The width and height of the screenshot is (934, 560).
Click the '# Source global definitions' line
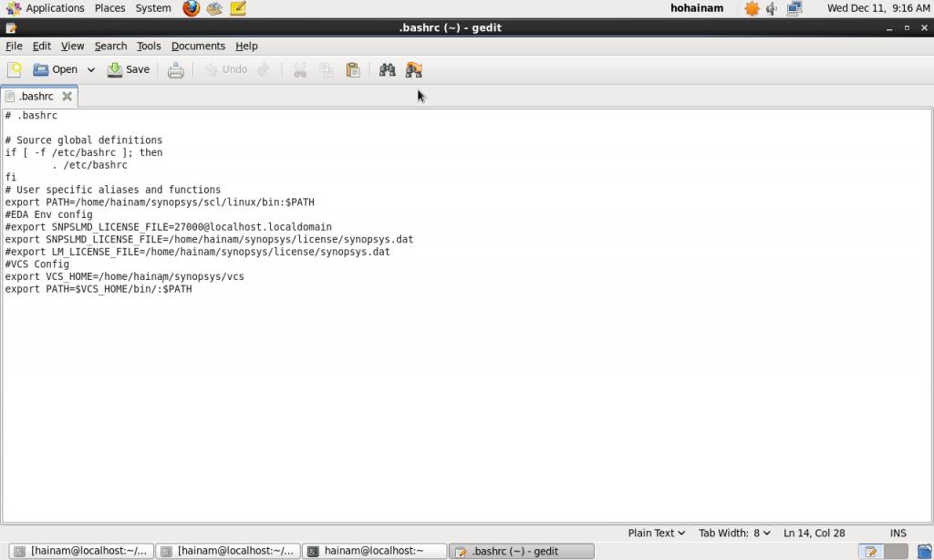pyautogui.click(x=83, y=140)
